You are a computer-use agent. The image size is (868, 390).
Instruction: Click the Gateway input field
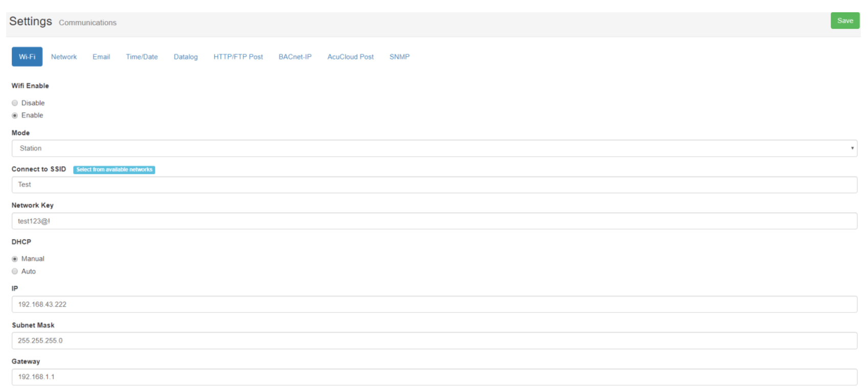pyautogui.click(x=434, y=377)
